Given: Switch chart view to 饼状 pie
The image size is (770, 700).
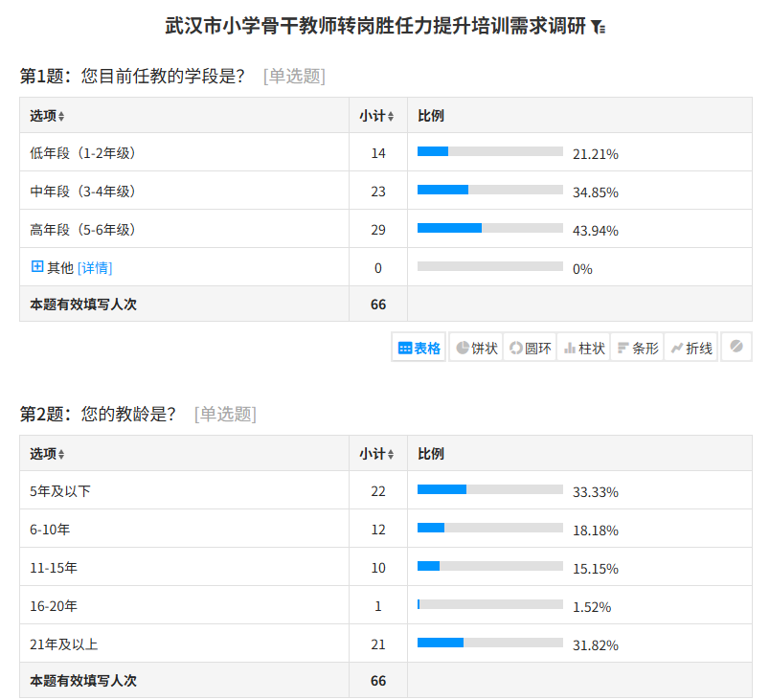Looking at the screenshot, I should [476, 348].
